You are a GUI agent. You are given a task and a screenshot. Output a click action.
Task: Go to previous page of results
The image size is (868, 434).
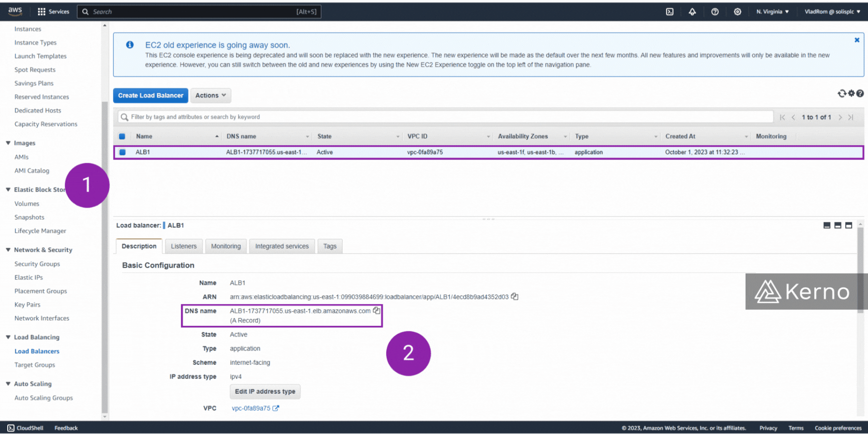point(793,117)
